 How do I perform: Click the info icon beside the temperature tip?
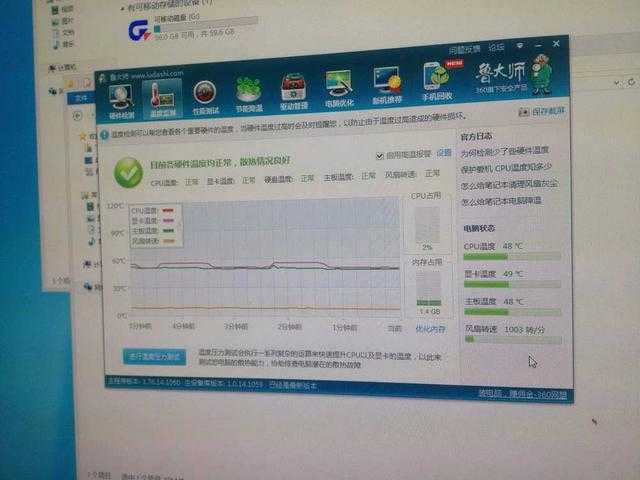[104, 134]
